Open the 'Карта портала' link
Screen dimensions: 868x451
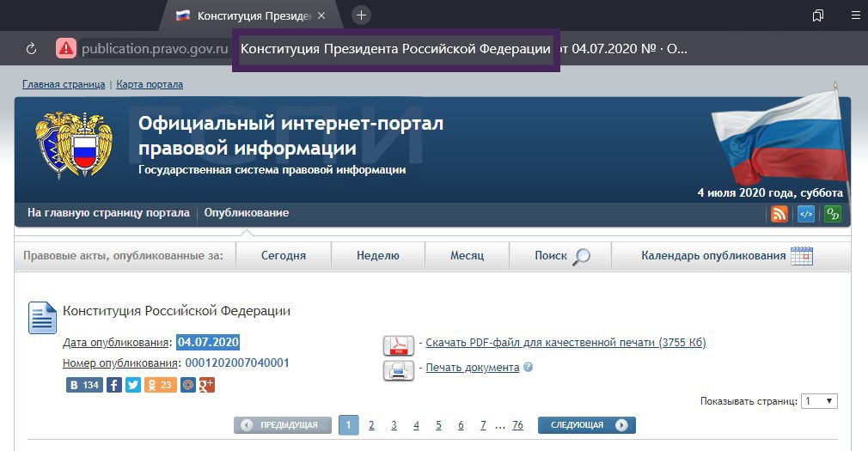[149, 84]
